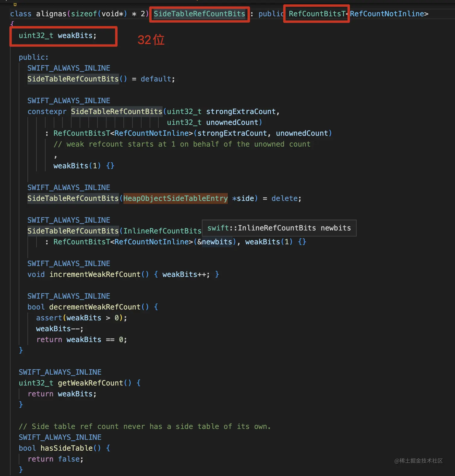The image size is (455, 476).
Task: Select the 'strongExtraCount,' parameter in the constructor signature
Action: point(243,112)
